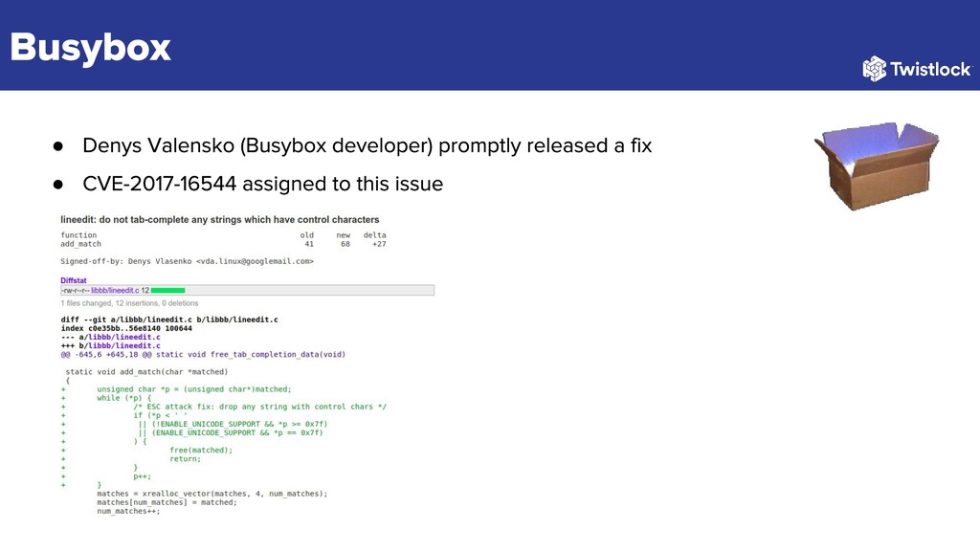
Task: Click the 'ESC attack fix' comment line
Action: pyautogui.click(x=259, y=407)
